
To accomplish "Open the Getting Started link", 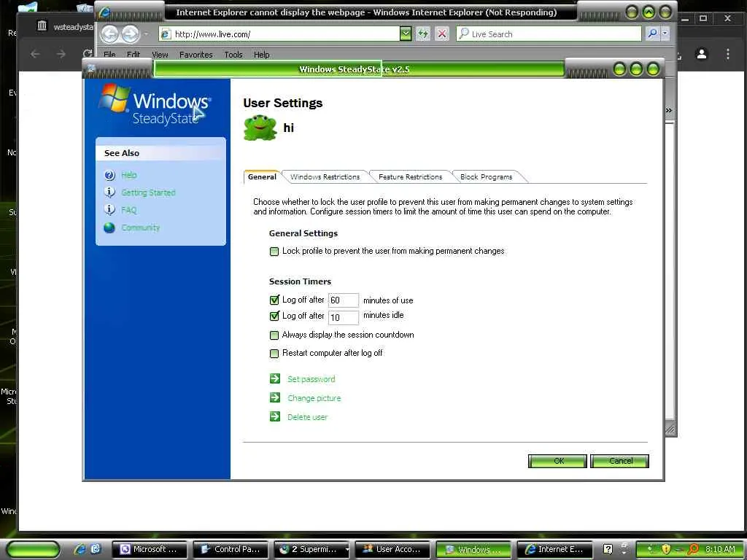I will coord(148,192).
